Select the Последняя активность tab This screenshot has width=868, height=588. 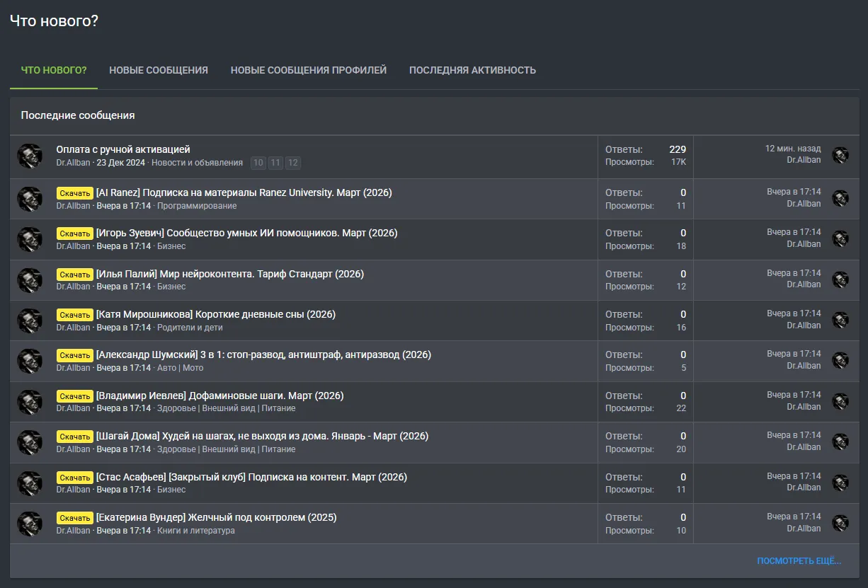[x=472, y=70]
